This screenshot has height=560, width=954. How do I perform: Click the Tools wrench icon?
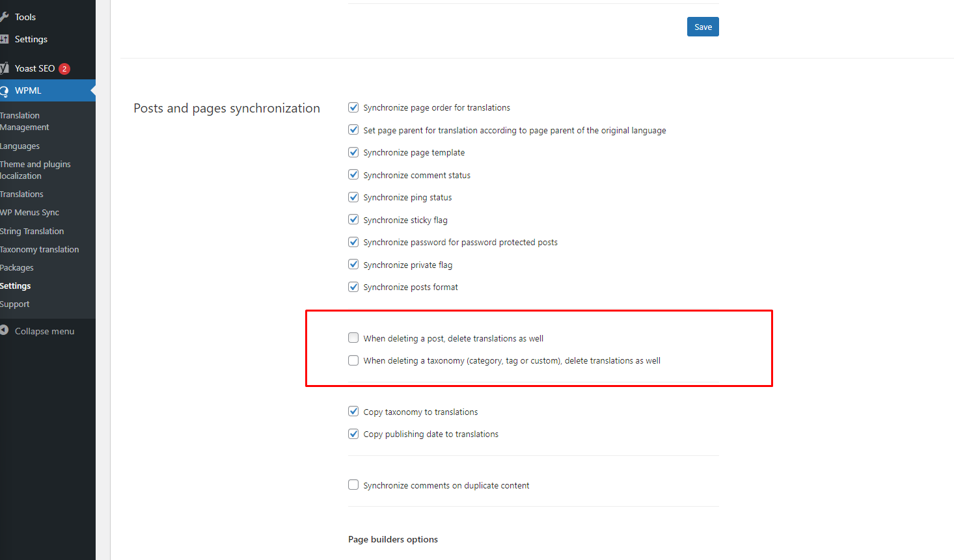[x=4, y=17]
